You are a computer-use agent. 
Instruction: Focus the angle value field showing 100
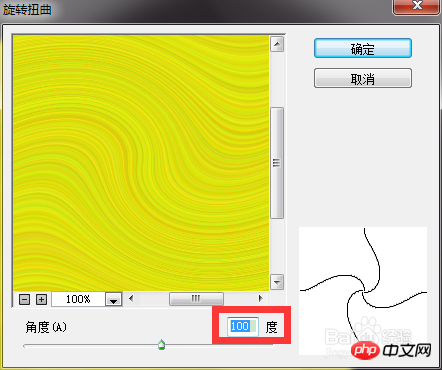coord(243,326)
